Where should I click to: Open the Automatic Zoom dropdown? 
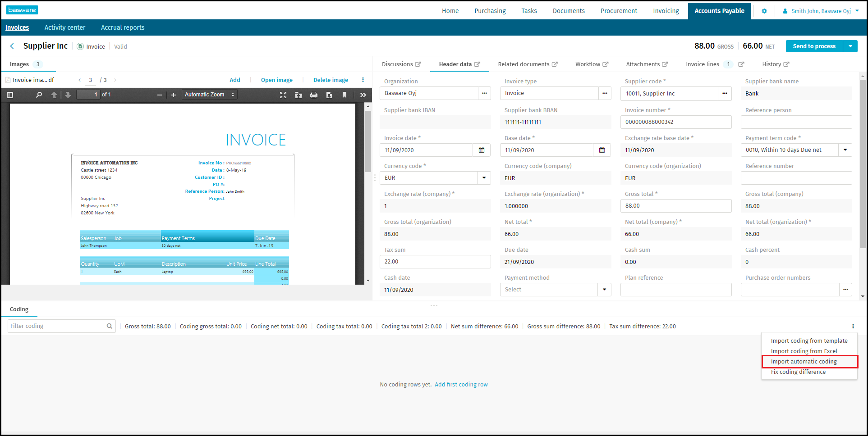(210, 95)
